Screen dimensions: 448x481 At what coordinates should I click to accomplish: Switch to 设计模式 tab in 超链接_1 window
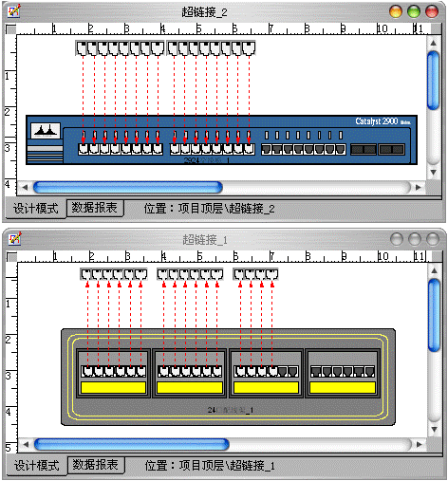pyautogui.click(x=36, y=466)
